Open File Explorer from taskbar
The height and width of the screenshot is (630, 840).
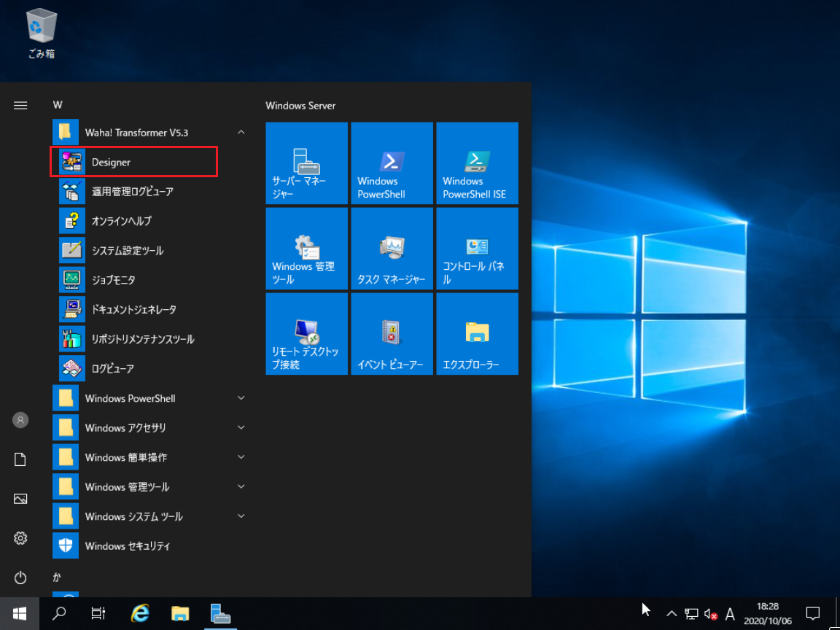coord(180,613)
